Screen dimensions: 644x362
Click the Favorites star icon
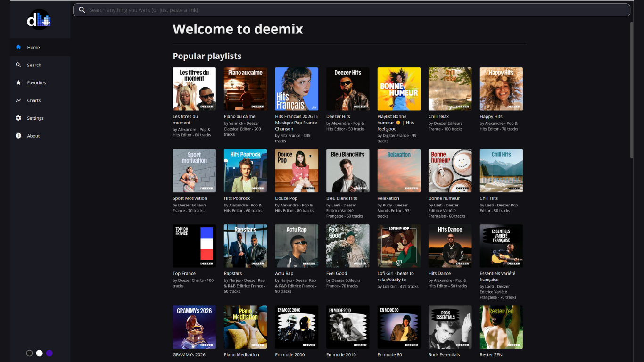[18, 82]
